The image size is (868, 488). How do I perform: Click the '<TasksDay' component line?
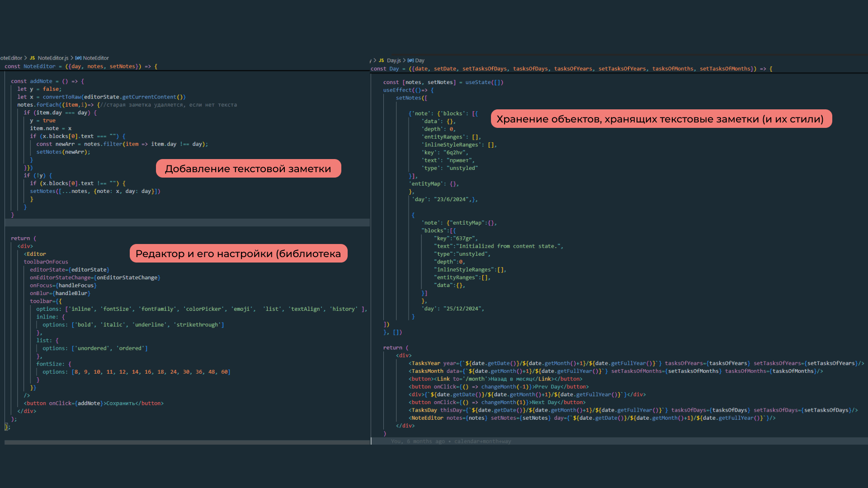[x=633, y=410]
